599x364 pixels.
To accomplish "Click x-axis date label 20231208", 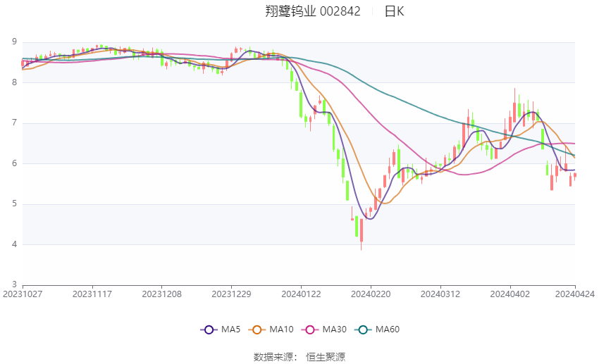I will point(161,294).
